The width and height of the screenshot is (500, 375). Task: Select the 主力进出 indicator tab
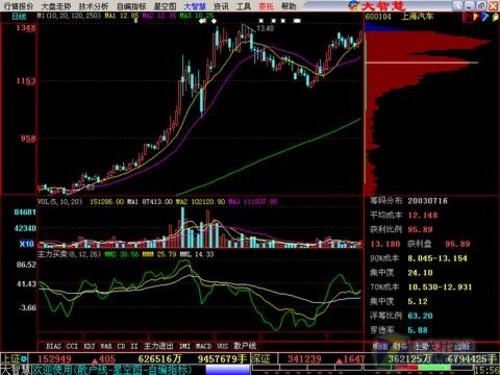159,346
